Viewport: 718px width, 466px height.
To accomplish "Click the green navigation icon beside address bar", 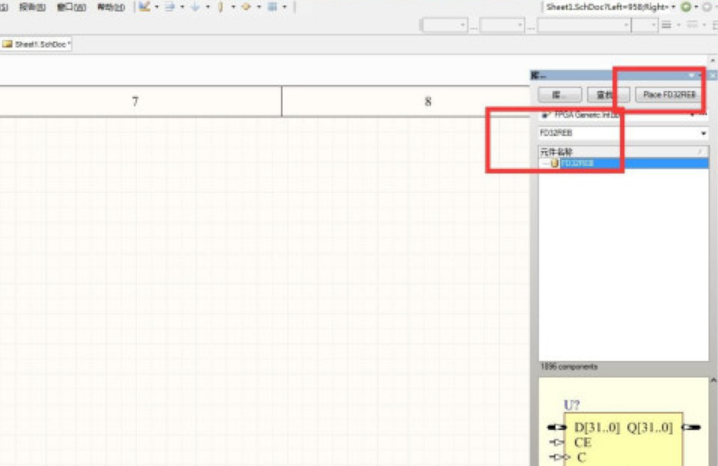I will tap(686, 7).
